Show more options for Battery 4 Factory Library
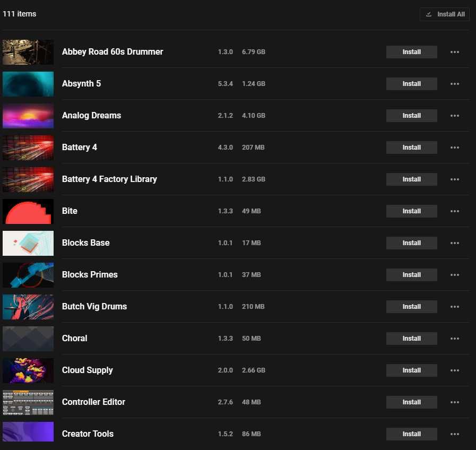The image size is (476, 450). point(454,179)
